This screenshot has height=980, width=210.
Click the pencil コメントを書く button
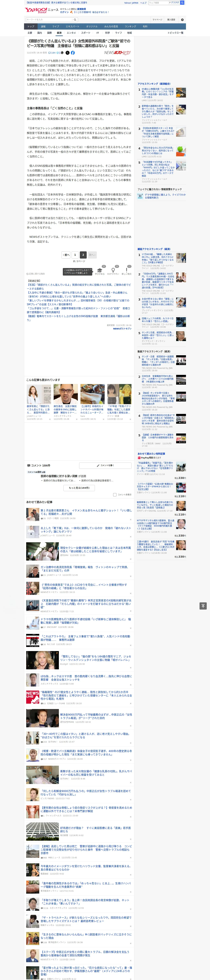105,465
